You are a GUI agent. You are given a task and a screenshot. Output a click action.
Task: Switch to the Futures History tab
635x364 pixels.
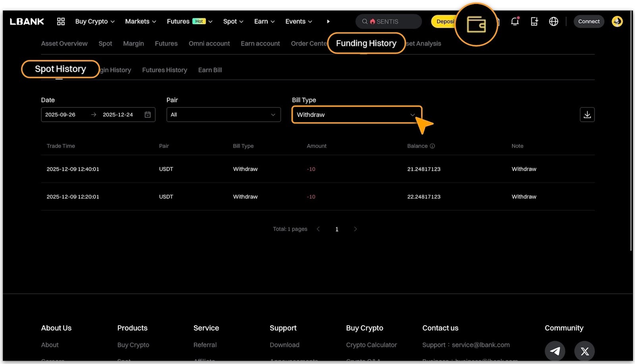point(164,70)
